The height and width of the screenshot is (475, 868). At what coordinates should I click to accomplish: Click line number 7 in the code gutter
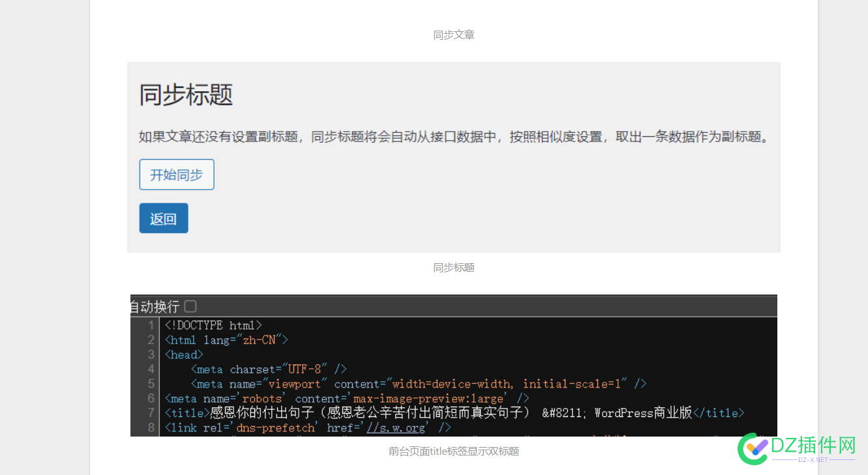coord(151,413)
